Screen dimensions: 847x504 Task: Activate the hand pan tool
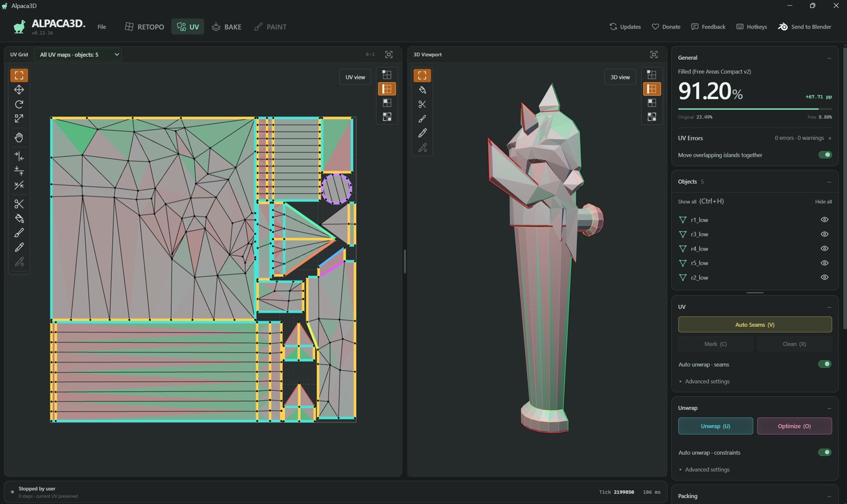(x=19, y=138)
